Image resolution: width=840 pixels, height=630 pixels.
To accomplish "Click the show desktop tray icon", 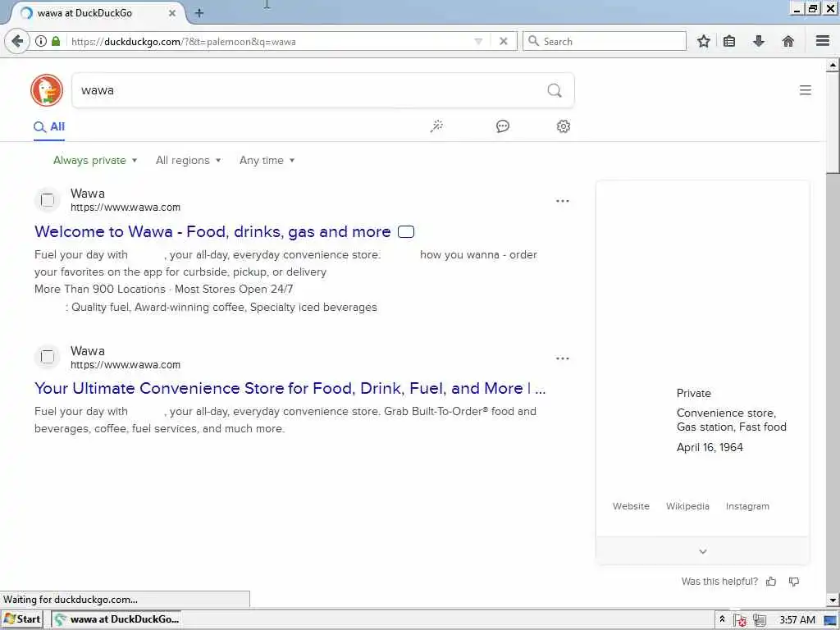I will (x=830, y=620).
